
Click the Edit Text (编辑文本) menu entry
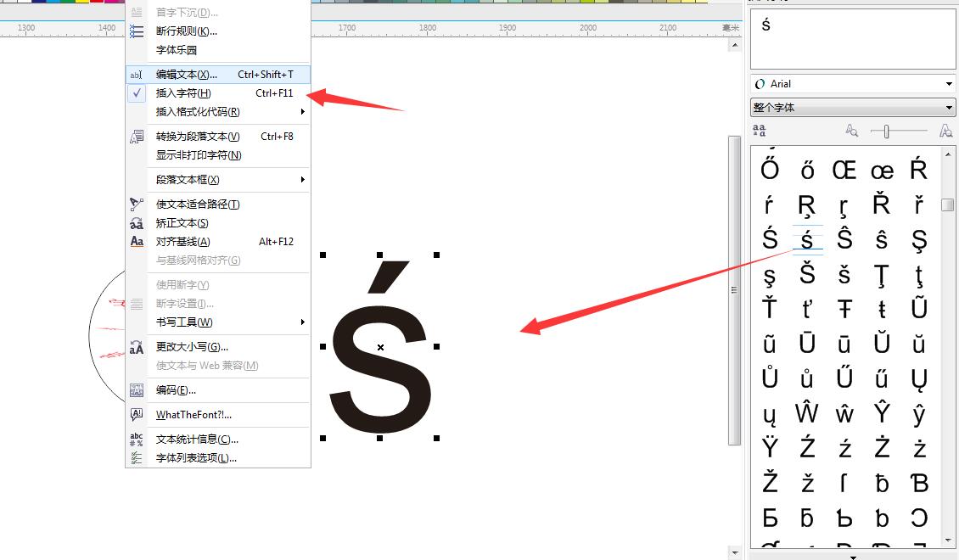tap(186, 75)
